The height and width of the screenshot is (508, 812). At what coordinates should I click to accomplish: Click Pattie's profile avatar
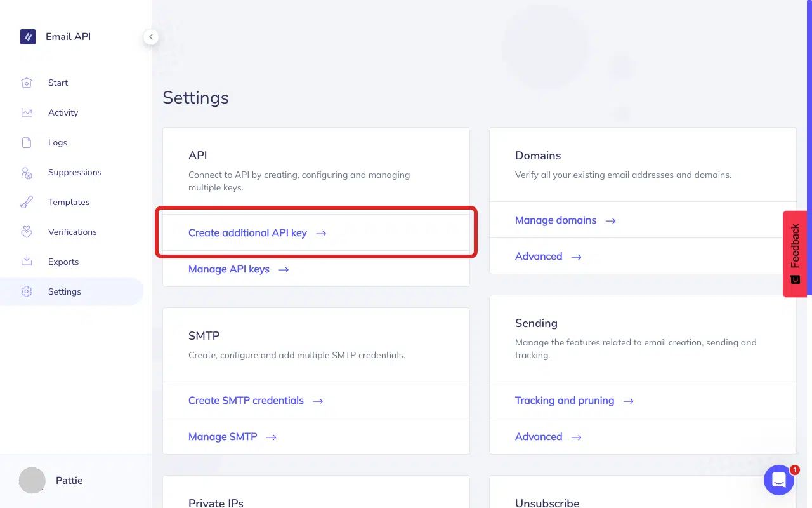(x=32, y=481)
